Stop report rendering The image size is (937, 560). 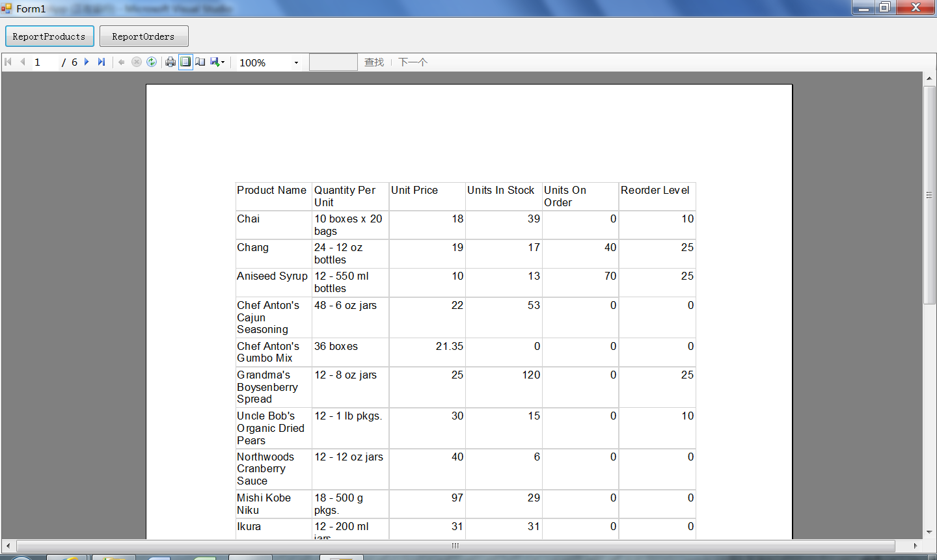[137, 62]
